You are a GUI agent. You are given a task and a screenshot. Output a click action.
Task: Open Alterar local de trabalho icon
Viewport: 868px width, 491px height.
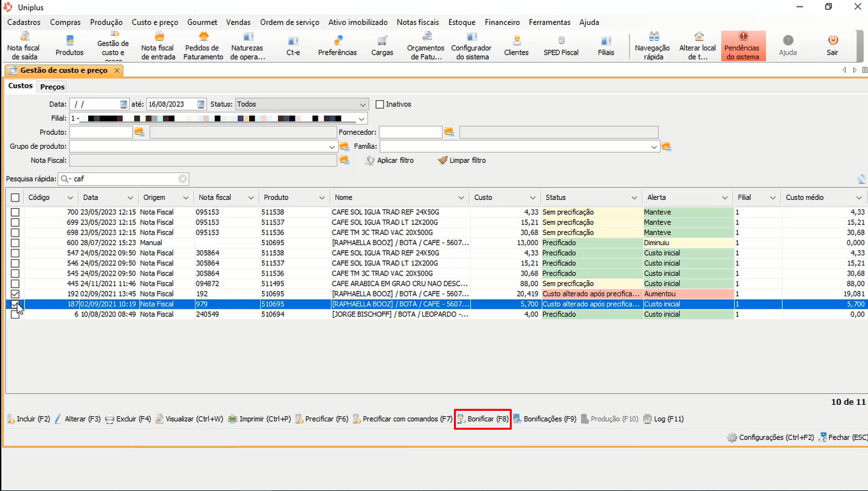pyautogui.click(x=698, y=46)
